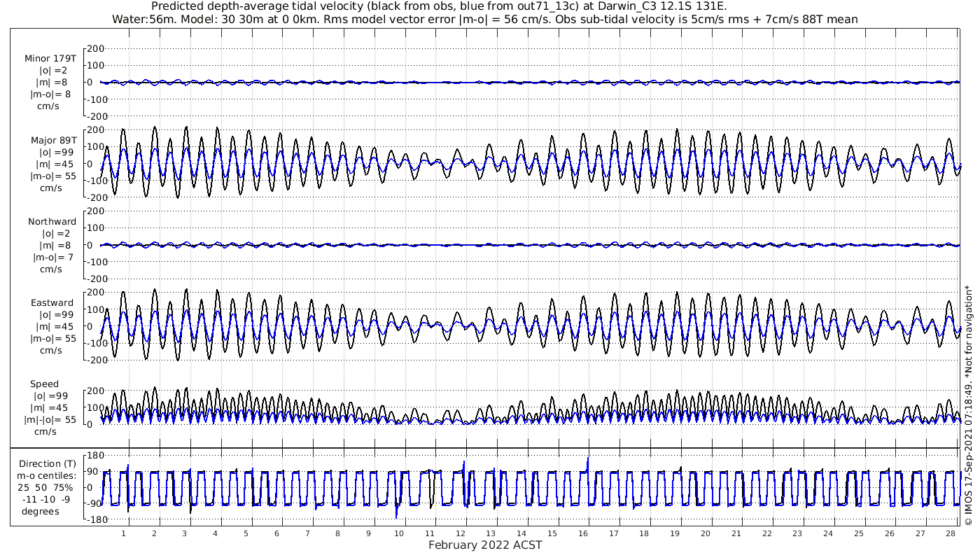
Task: Click day tick label '16' on the date axis
Action: (x=582, y=533)
